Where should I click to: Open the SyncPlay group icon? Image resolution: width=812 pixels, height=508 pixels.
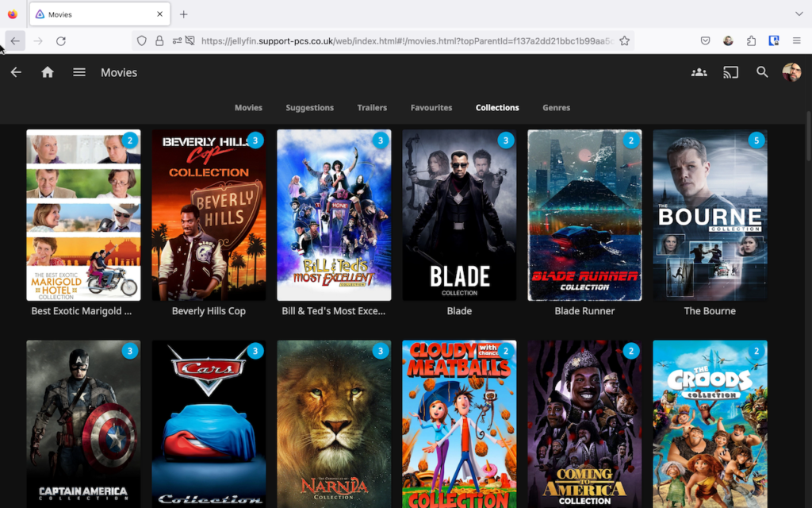click(x=699, y=72)
